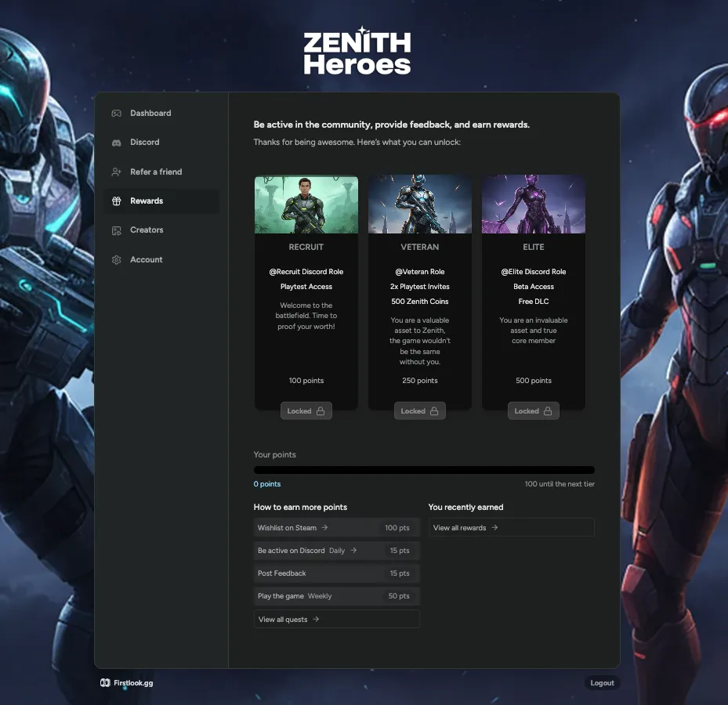Image resolution: width=728 pixels, height=705 pixels.
Task: Open the Creators menu item
Action: [x=147, y=230]
